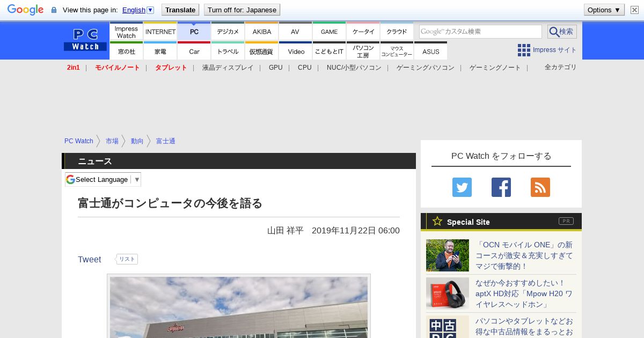Open the Options dropdown in translate bar
The width and height of the screenshot is (644, 338).
click(x=604, y=10)
